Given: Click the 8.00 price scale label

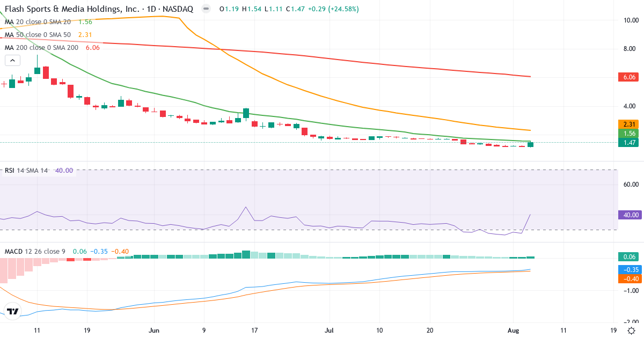Looking at the screenshot, I should (630, 49).
